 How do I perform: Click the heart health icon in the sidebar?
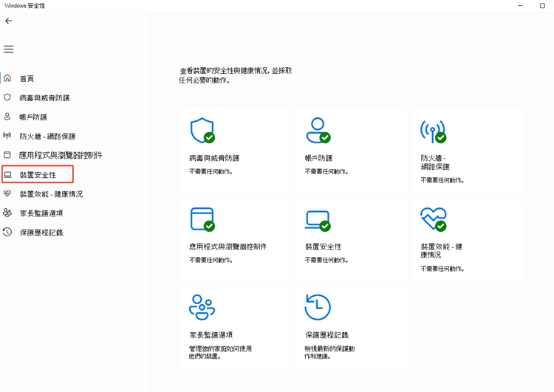coord(7,193)
